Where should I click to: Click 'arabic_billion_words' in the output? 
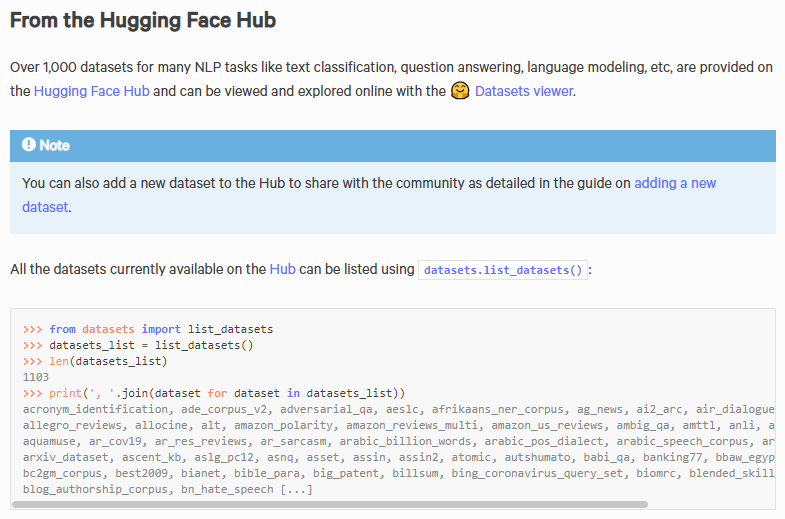[405, 441]
